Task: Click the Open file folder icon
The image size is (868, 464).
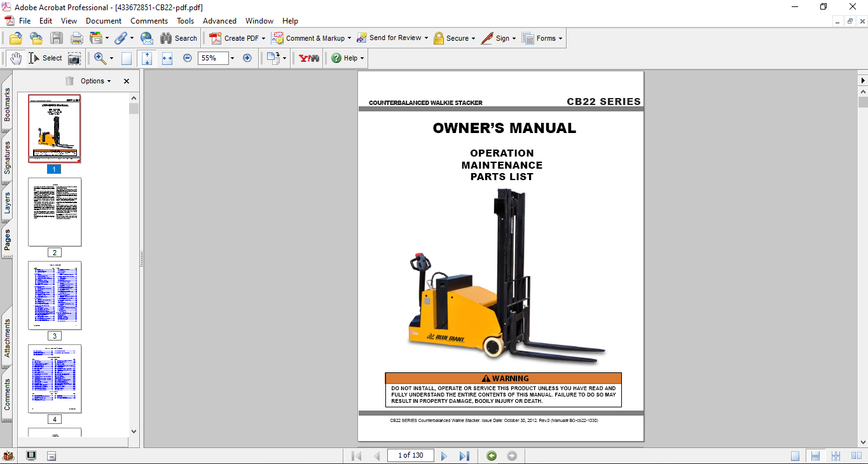Action: click(16, 38)
